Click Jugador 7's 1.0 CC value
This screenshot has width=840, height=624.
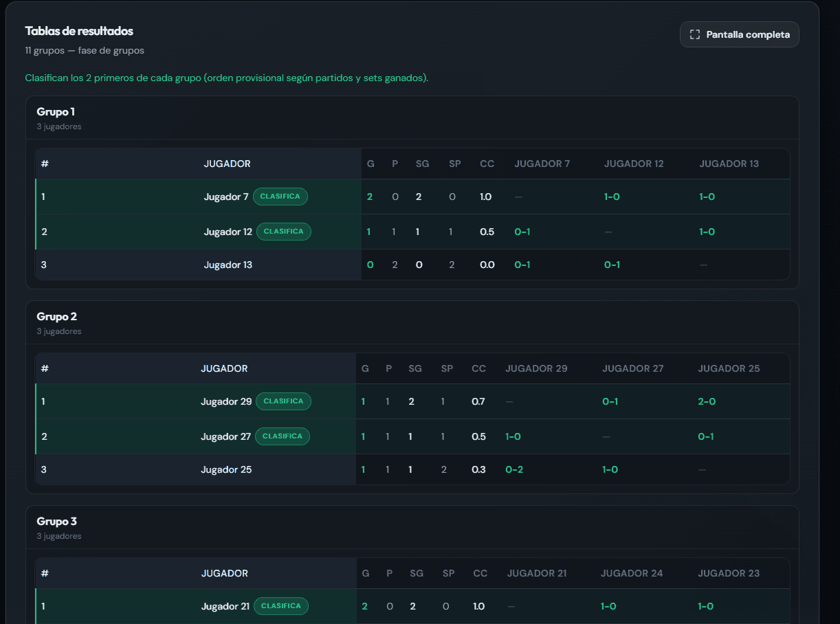click(x=486, y=197)
